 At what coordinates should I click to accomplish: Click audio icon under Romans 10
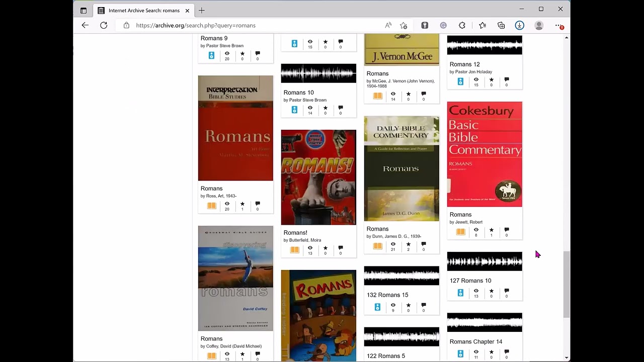point(294,110)
